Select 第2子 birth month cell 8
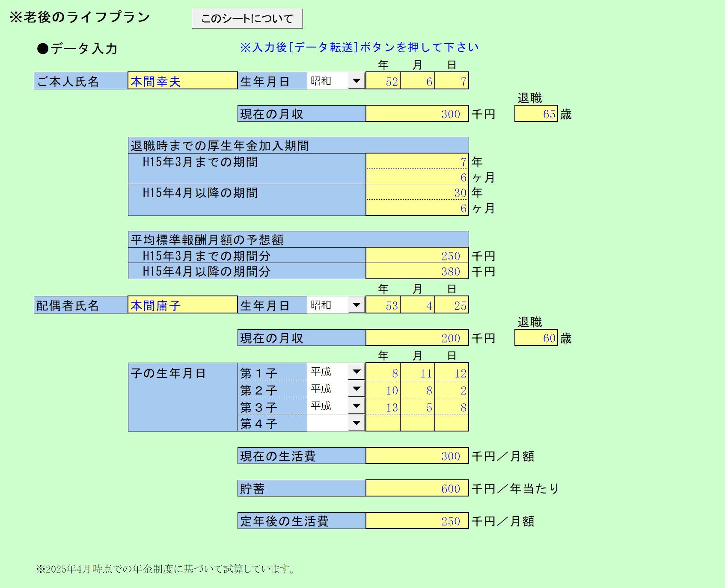 tap(418, 389)
